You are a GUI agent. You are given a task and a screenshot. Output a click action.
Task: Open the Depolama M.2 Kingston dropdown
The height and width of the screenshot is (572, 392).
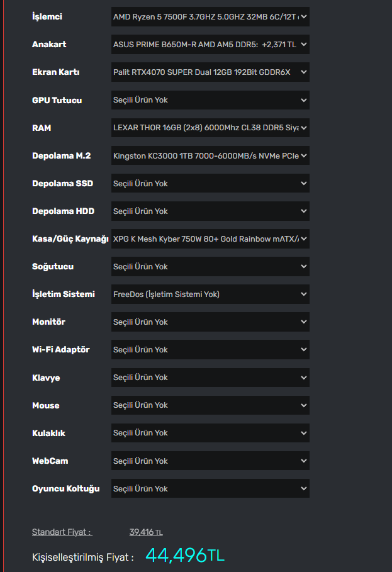[210, 156]
